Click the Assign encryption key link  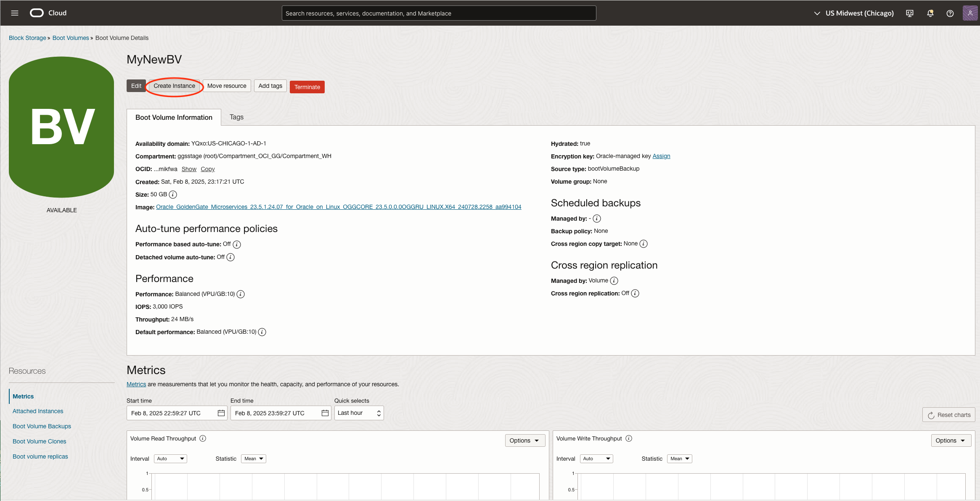coord(661,156)
